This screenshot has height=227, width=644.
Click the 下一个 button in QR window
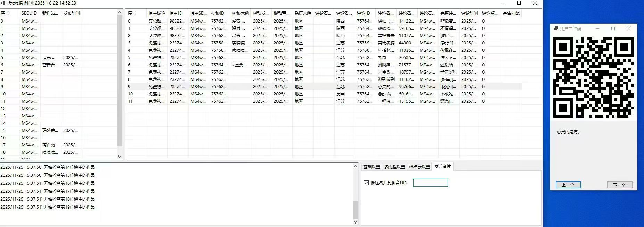tap(619, 185)
